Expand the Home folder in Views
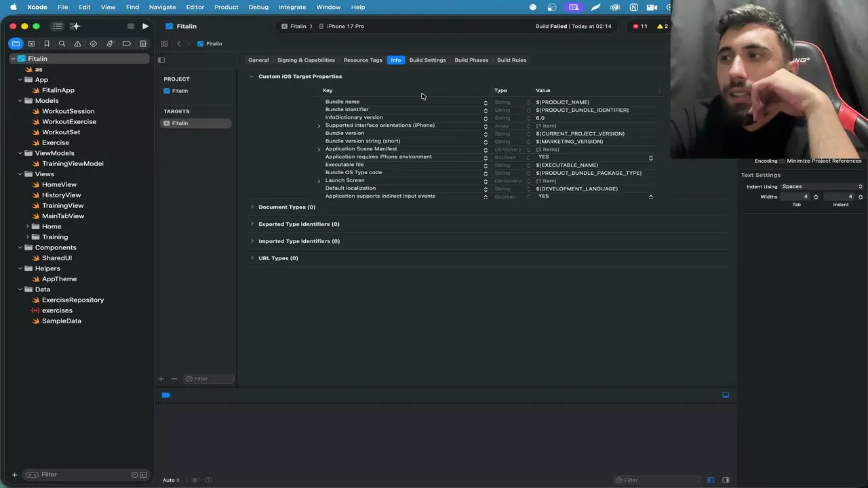This screenshot has height=488, width=868. pyautogui.click(x=28, y=226)
